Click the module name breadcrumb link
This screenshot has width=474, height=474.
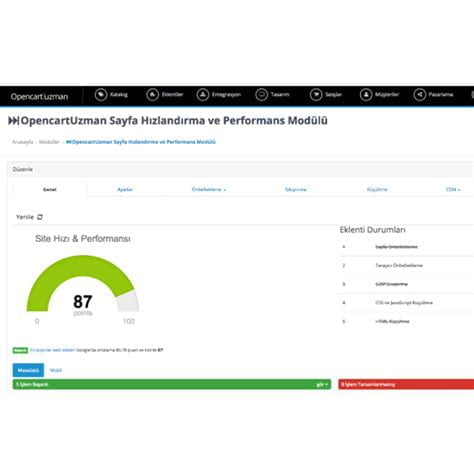pos(141,142)
